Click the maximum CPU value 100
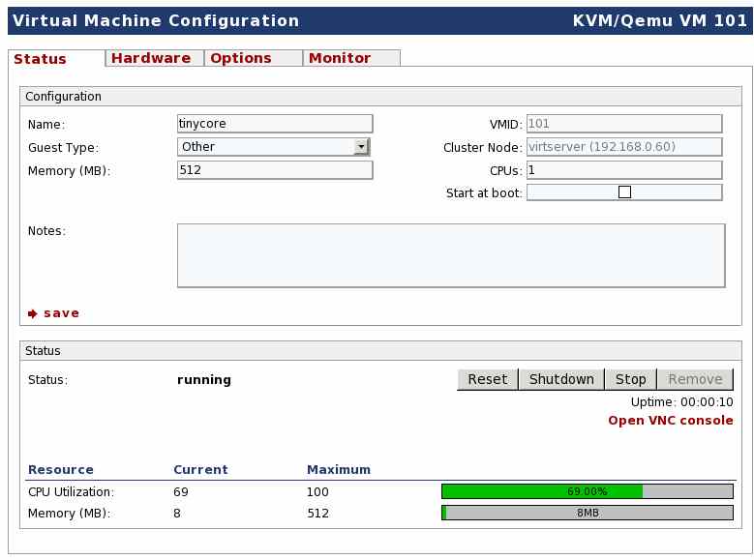Viewport: 754px width, 560px height. (317, 492)
